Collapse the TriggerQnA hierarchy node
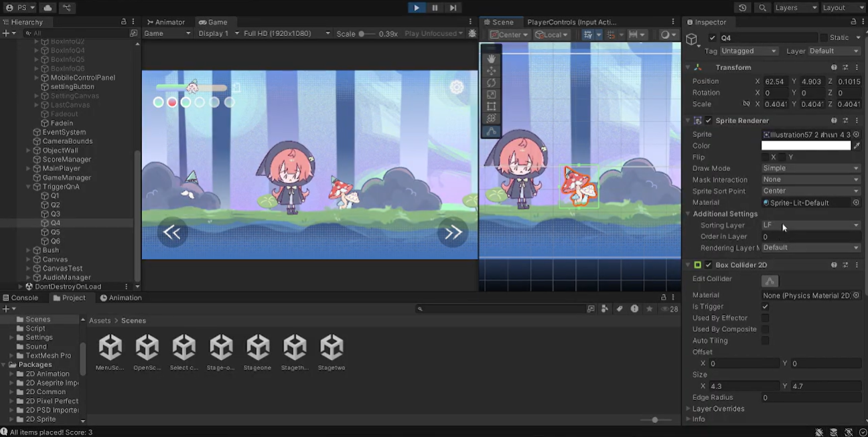The height and width of the screenshot is (437, 868). click(x=29, y=187)
